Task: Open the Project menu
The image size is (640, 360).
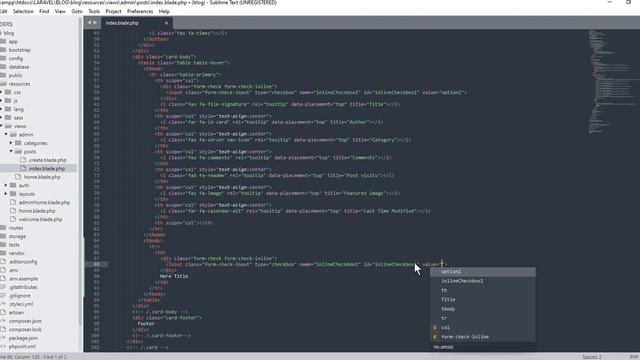Action: 113,11
